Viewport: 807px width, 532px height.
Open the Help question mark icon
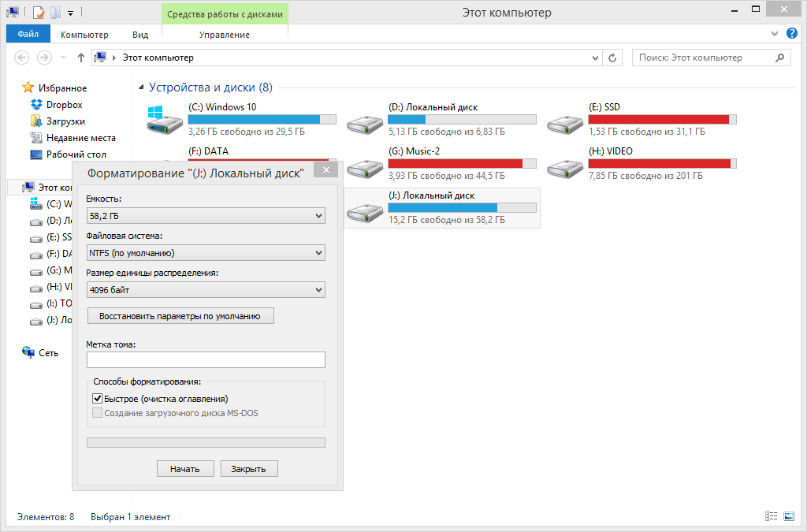pos(791,33)
